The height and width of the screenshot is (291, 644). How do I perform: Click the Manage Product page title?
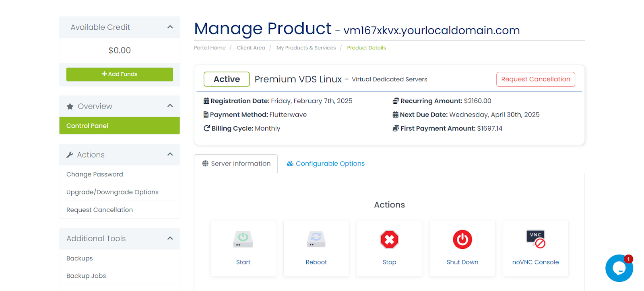click(263, 29)
